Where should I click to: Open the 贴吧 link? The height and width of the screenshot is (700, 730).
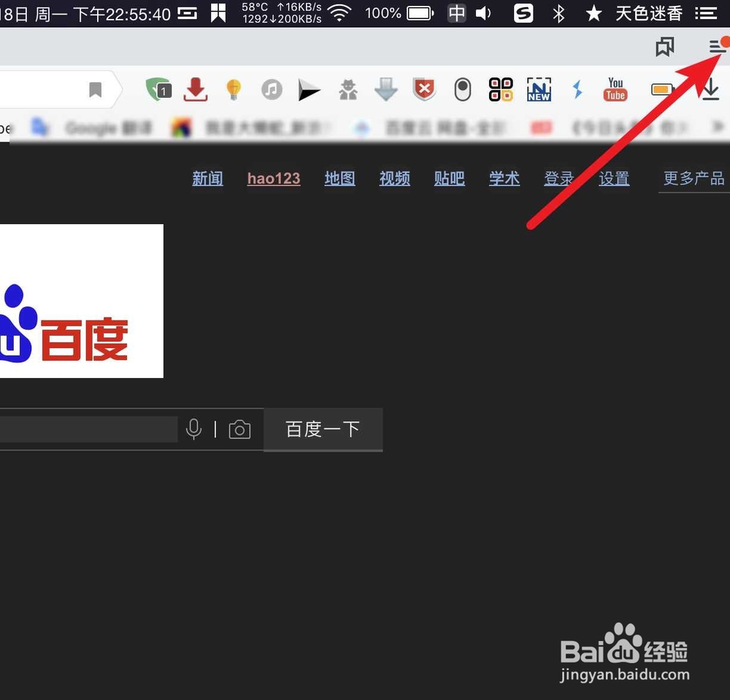coord(449,178)
